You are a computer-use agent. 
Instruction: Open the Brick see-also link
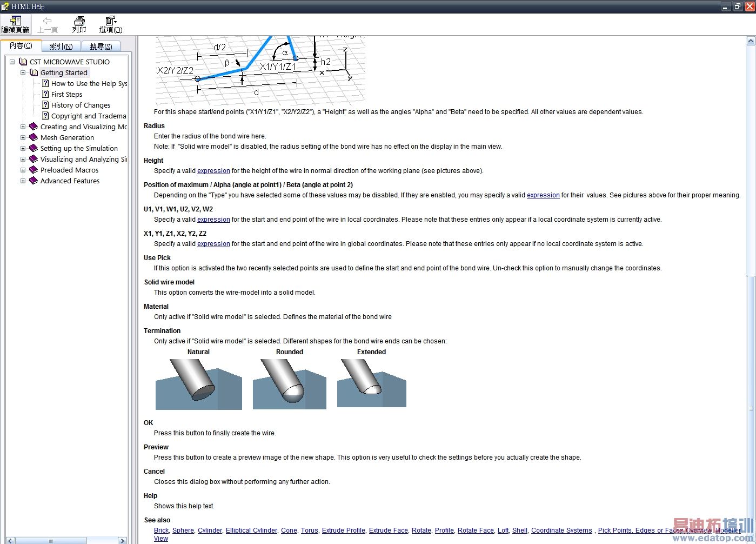point(161,530)
